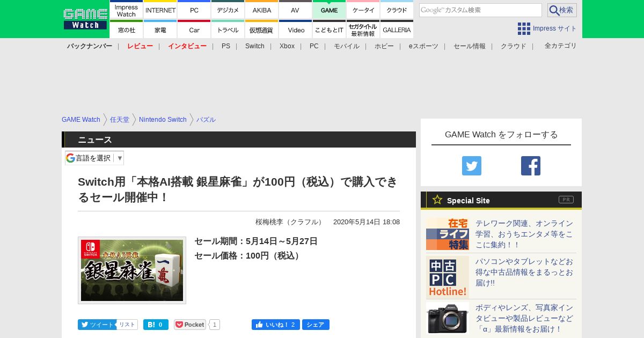Open the パソコンやタブレット中古品情報 link
Image resolution: width=644 pixels, height=338 pixels.
[524, 272]
